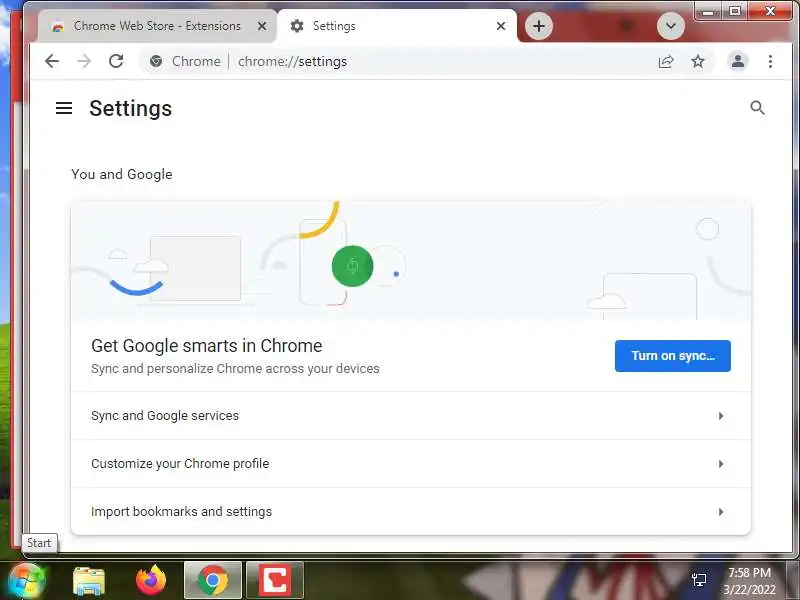Click the red C app taskbar icon

275,580
